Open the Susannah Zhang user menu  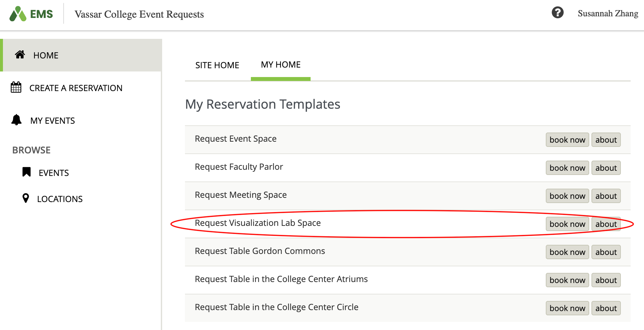click(607, 13)
